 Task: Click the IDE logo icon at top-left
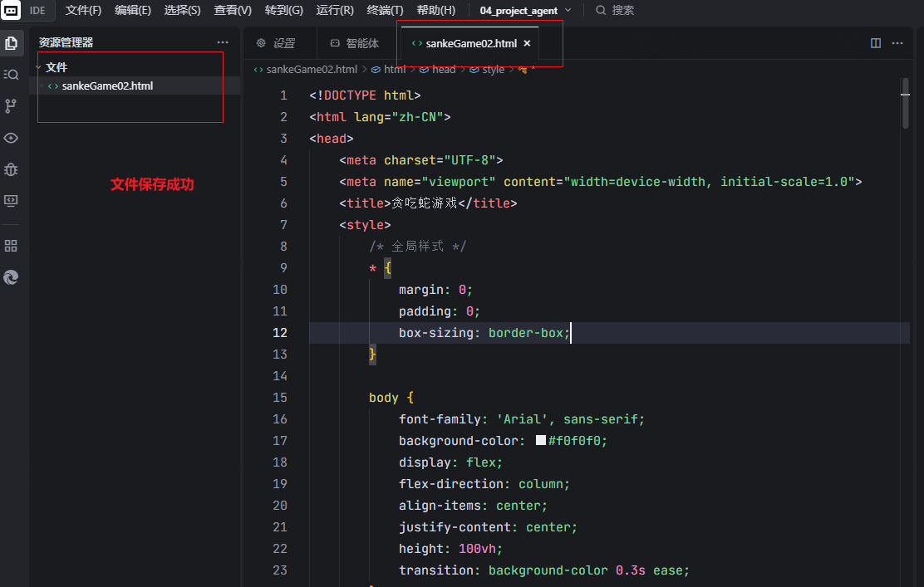coord(11,10)
